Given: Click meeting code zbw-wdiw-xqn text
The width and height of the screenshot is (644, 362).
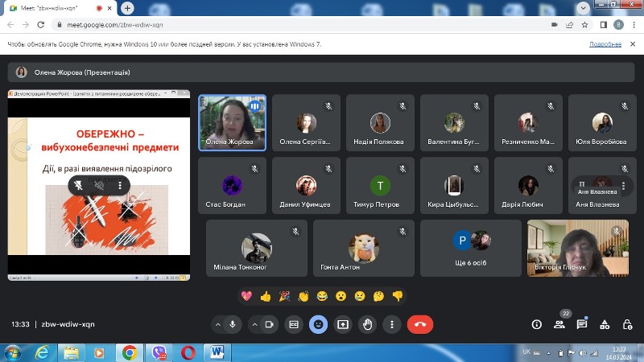Looking at the screenshot, I should tap(68, 324).
